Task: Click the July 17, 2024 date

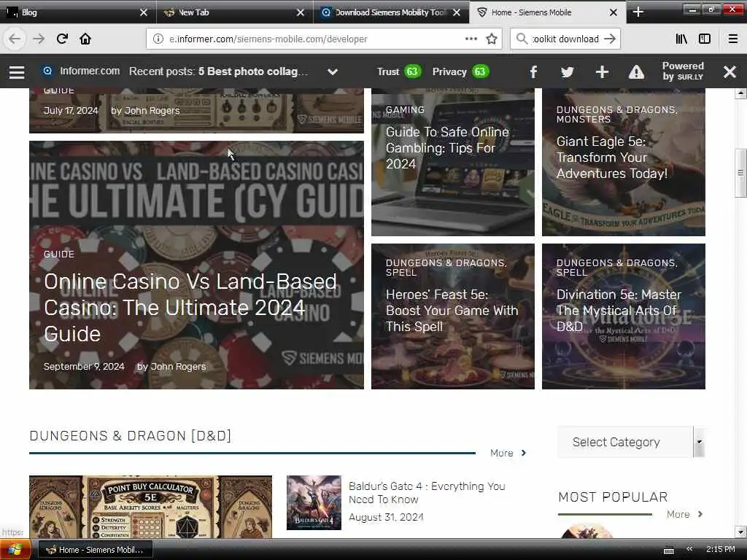Action: pyautogui.click(x=71, y=111)
